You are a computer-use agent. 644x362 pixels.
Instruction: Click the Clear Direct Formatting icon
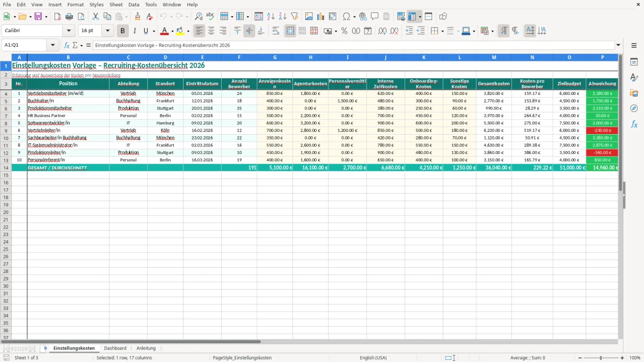[x=150, y=17]
